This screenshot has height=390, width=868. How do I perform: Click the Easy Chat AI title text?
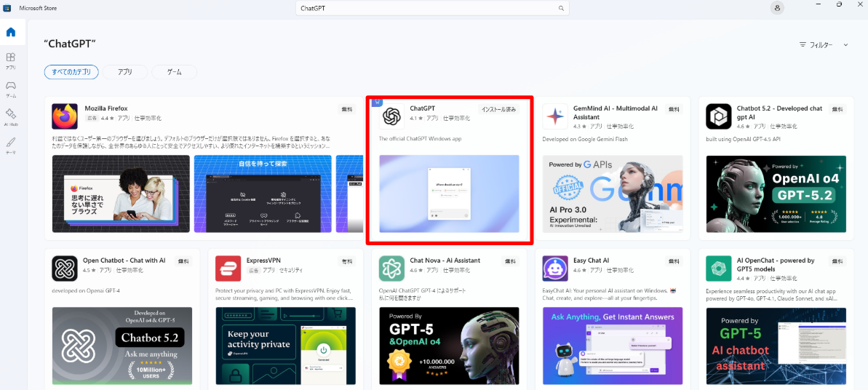(592, 260)
